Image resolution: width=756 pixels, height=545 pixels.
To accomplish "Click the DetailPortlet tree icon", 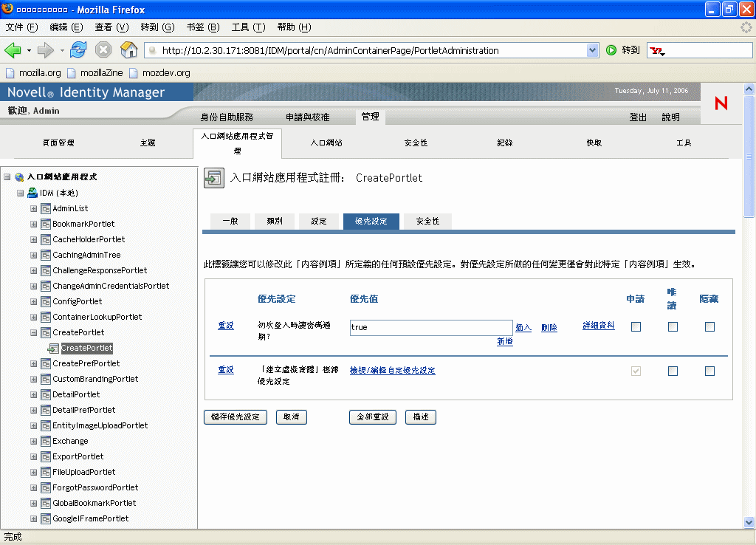I will [46, 395].
